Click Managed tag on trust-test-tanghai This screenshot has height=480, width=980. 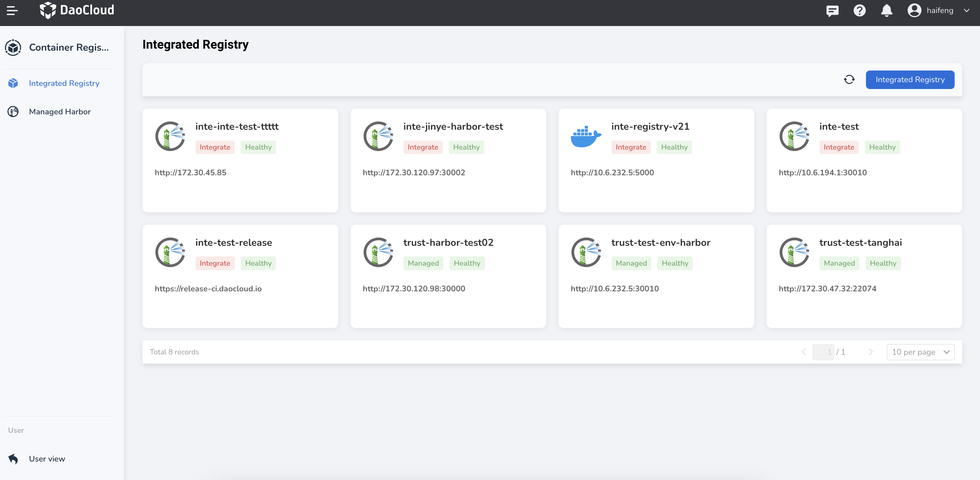tap(839, 263)
